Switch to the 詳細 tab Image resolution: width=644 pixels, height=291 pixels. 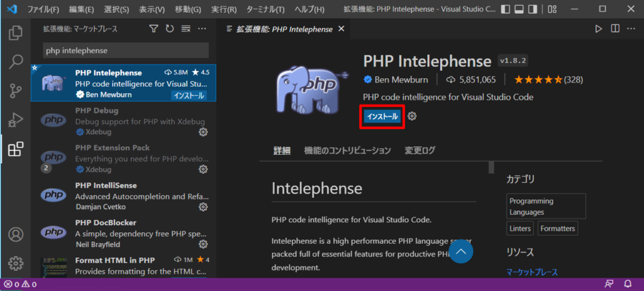(x=282, y=151)
